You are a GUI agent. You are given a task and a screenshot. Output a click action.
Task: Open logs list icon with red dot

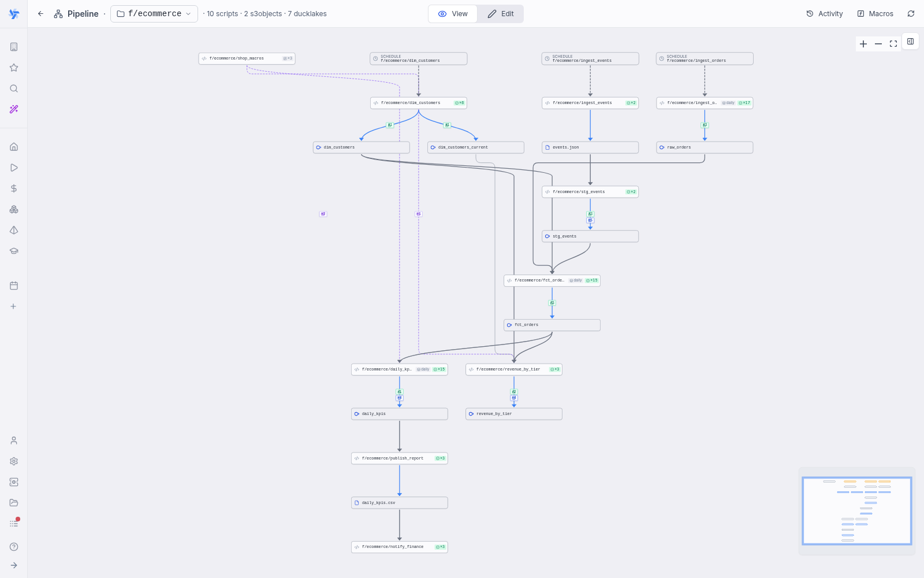coord(14,524)
